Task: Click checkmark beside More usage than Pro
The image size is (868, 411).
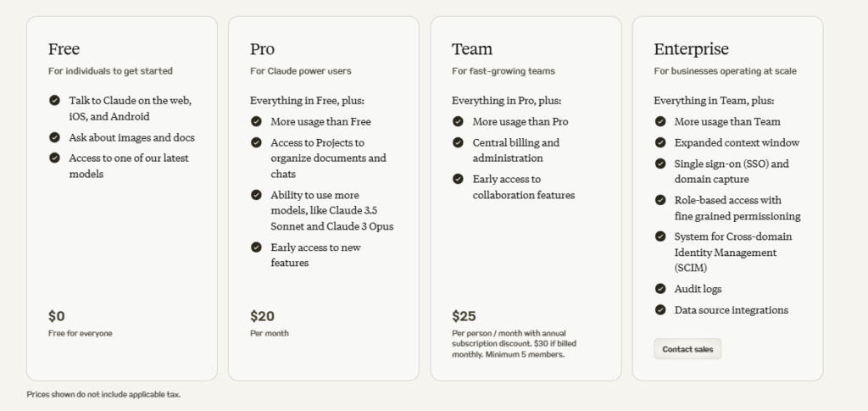Action: 459,121
